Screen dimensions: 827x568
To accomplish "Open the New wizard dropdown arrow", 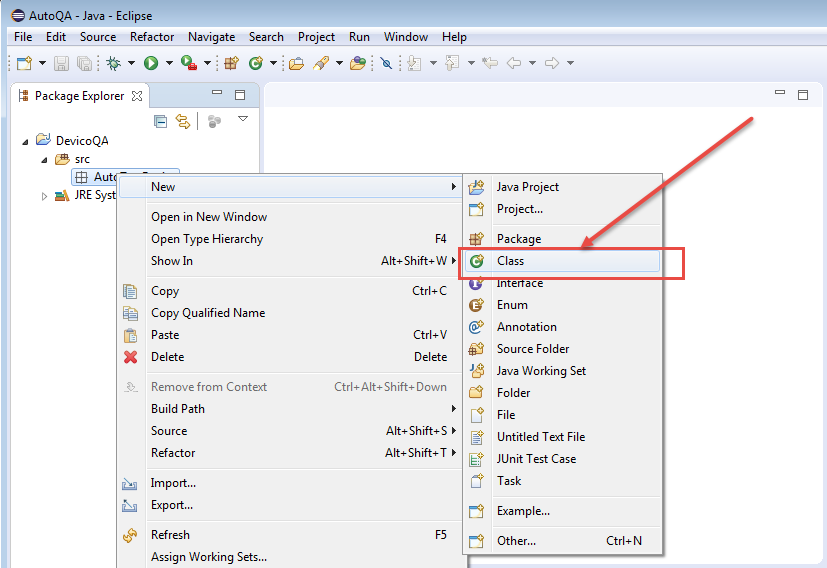I will [42, 63].
